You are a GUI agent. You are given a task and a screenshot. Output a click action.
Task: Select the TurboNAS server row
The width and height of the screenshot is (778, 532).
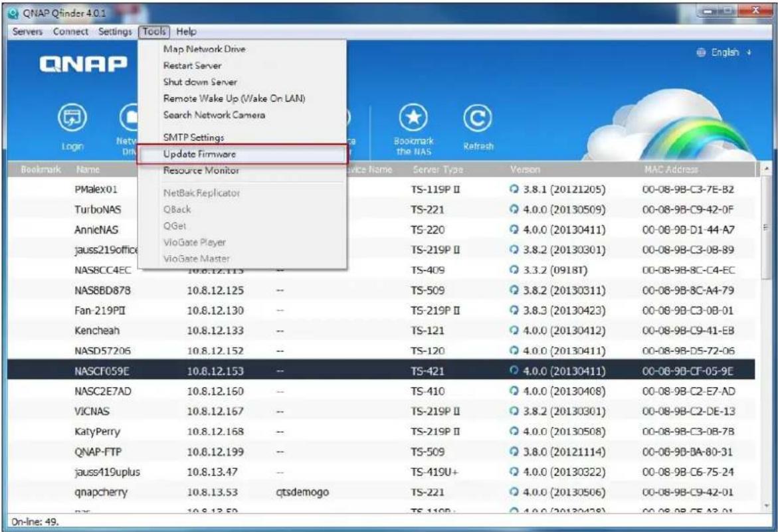tap(381, 209)
